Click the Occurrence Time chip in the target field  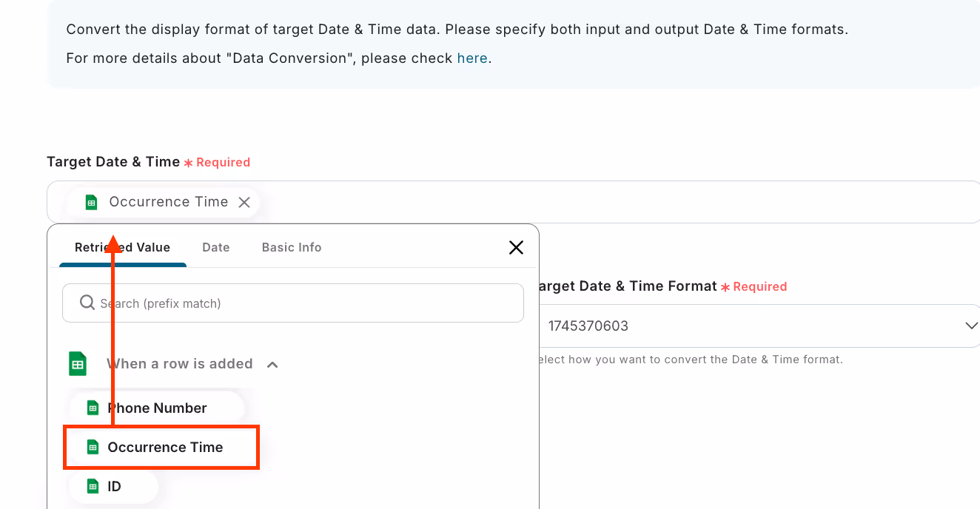coord(164,202)
